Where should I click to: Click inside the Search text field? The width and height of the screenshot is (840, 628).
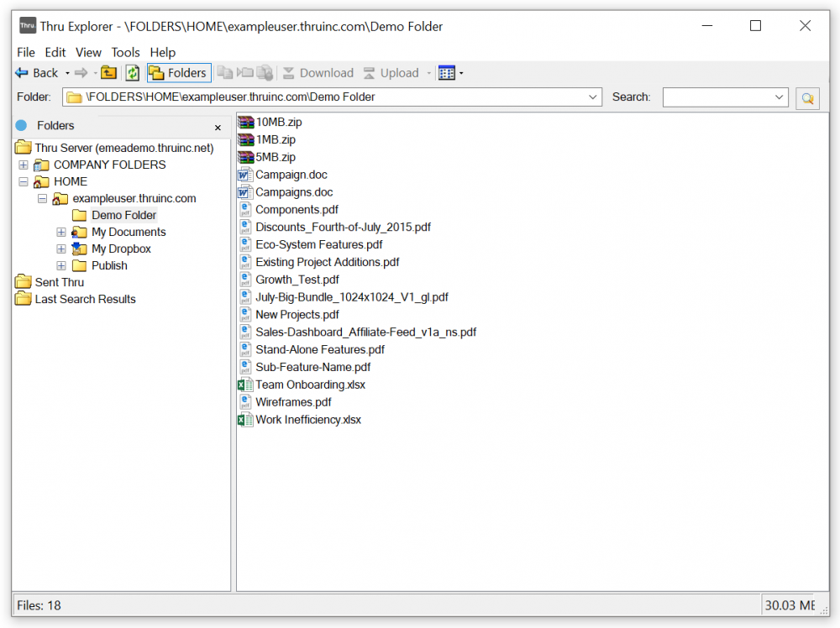[x=717, y=97]
